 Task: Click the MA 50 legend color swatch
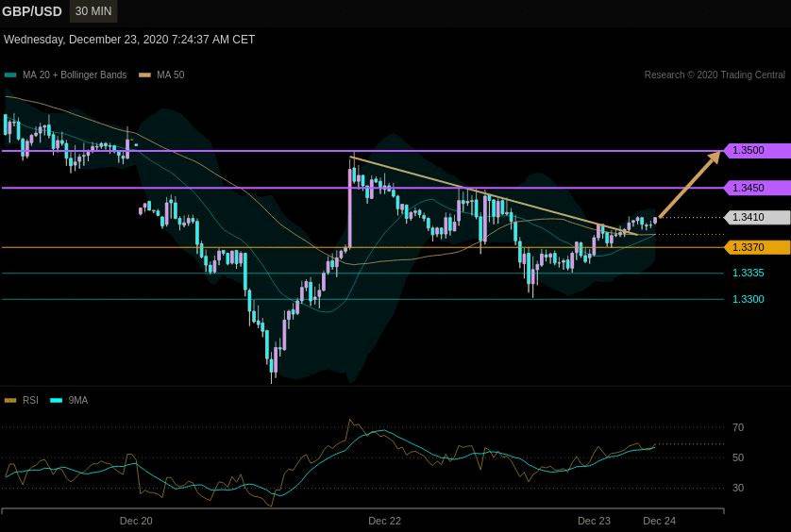[x=144, y=75]
